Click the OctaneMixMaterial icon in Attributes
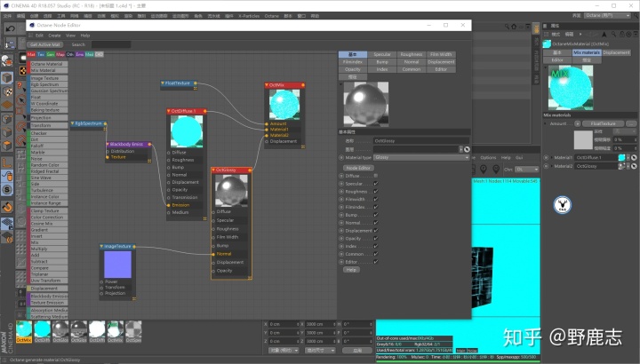Viewport: 640px width, 364px height. point(547,44)
